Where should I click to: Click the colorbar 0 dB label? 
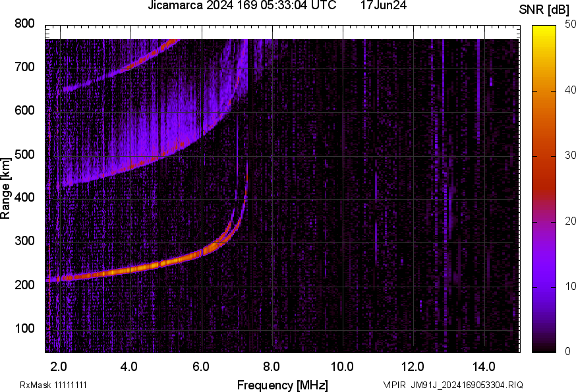click(568, 352)
